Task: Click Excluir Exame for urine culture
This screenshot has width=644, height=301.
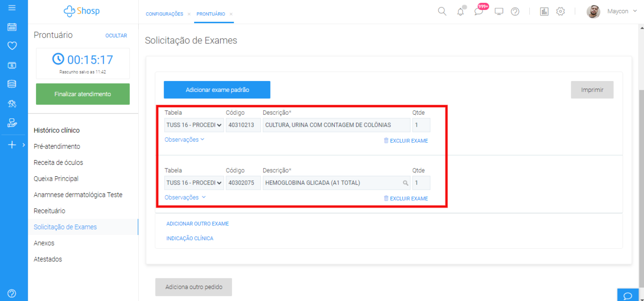Action: point(406,141)
